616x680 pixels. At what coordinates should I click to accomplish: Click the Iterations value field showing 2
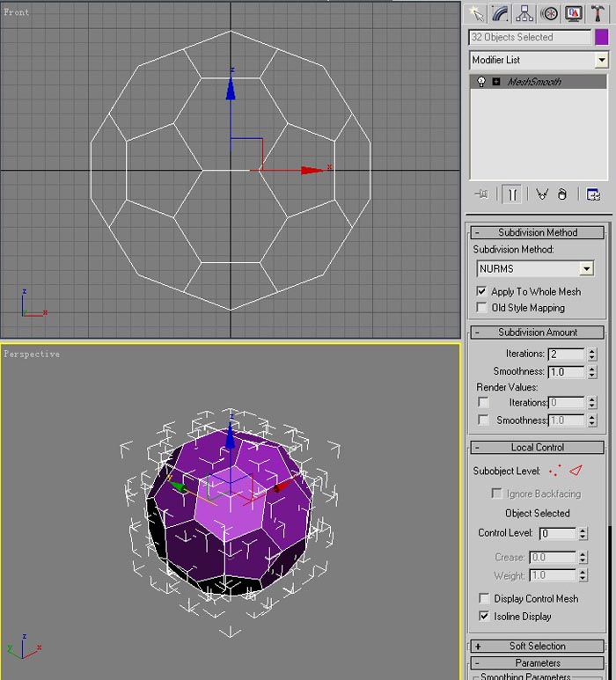pyautogui.click(x=567, y=354)
